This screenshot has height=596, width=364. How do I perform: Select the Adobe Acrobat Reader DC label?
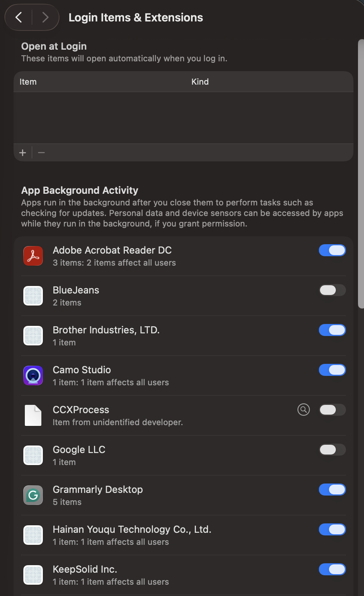(112, 250)
